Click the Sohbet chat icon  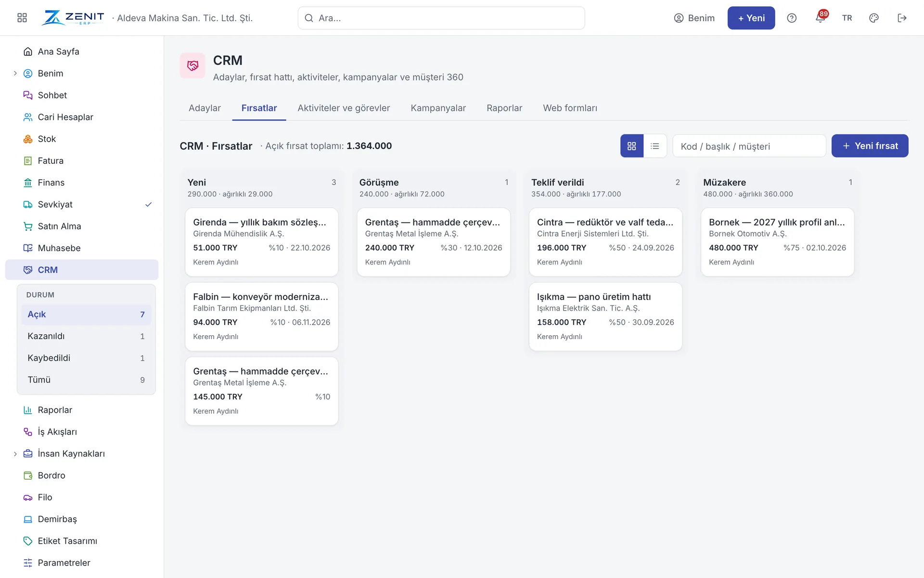pos(28,95)
